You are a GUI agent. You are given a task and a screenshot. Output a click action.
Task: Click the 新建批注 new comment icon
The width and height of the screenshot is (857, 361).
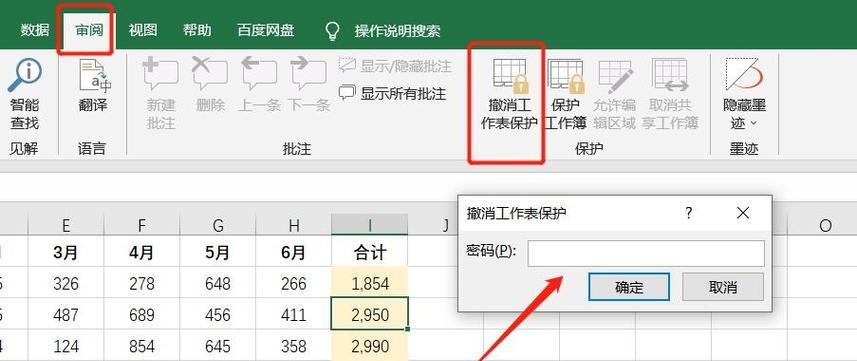[x=161, y=94]
